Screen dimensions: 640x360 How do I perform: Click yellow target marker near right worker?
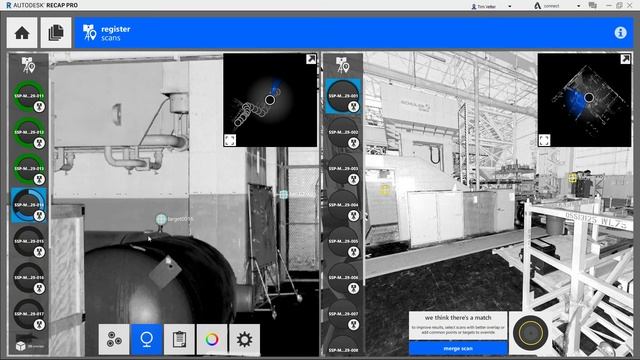[572, 178]
